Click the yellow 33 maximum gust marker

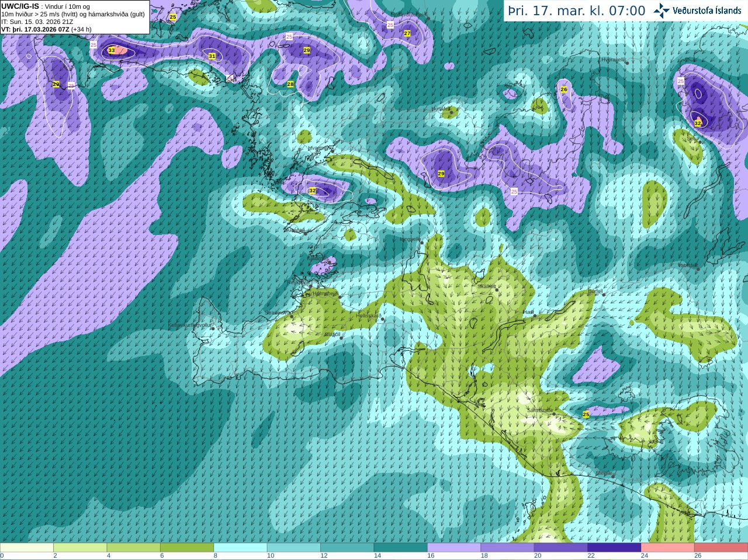click(112, 50)
